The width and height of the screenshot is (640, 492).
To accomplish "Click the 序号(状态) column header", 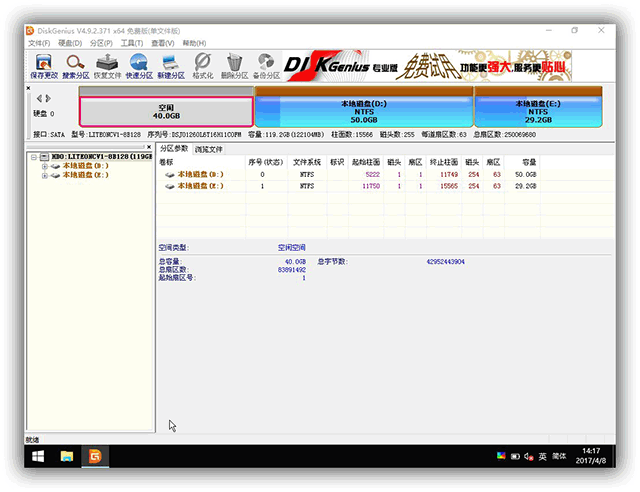I will (x=266, y=163).
